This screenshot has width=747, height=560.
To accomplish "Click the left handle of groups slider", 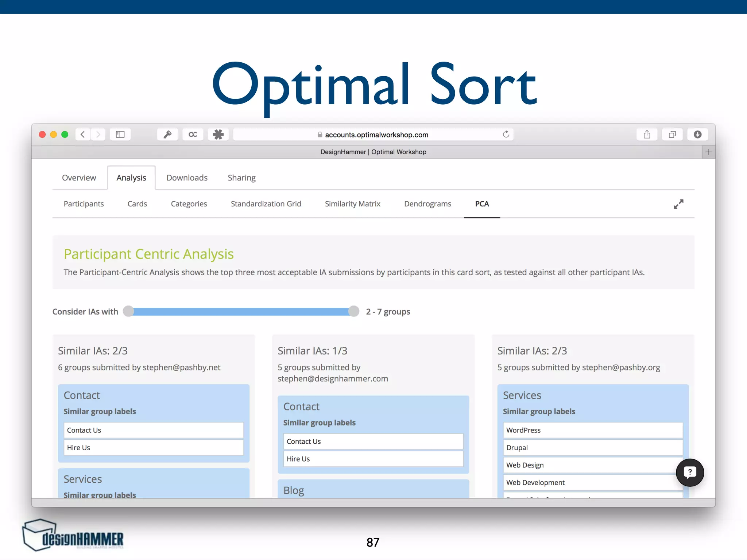I will coord(128,311).
